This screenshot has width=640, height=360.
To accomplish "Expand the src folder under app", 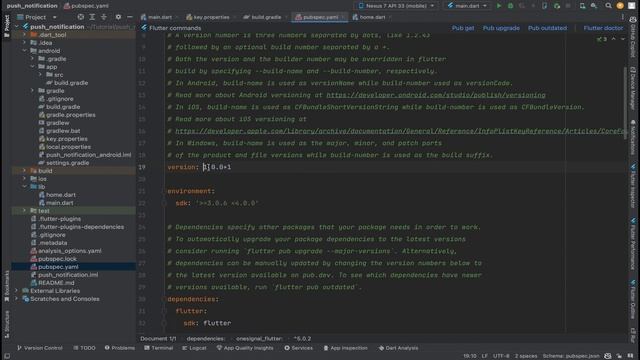I will [x=40, y=75].
